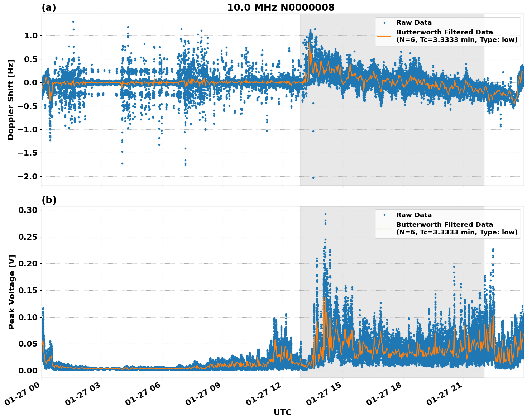Click the plot title "10.0 MHz N0000008"

point(281,8)
